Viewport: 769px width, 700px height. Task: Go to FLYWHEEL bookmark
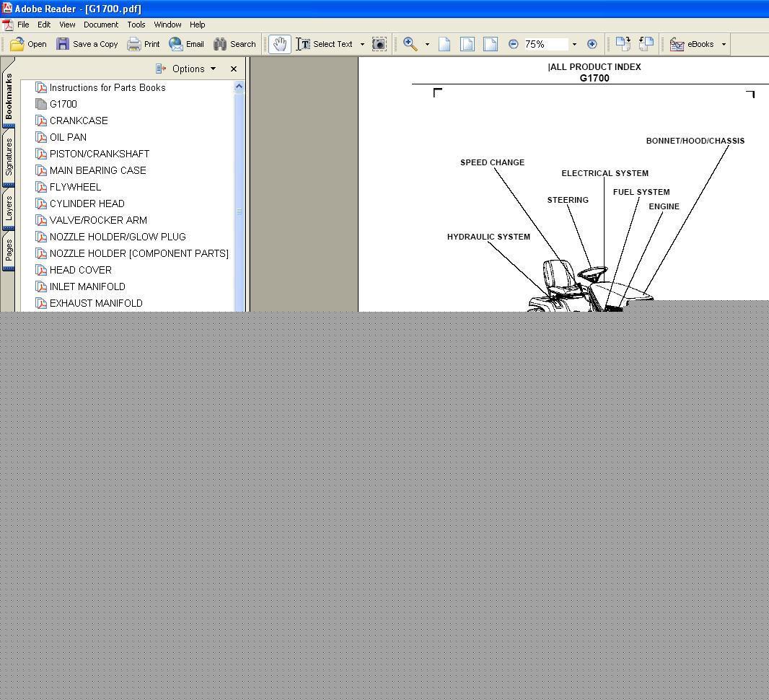click(x=75, y=187)
